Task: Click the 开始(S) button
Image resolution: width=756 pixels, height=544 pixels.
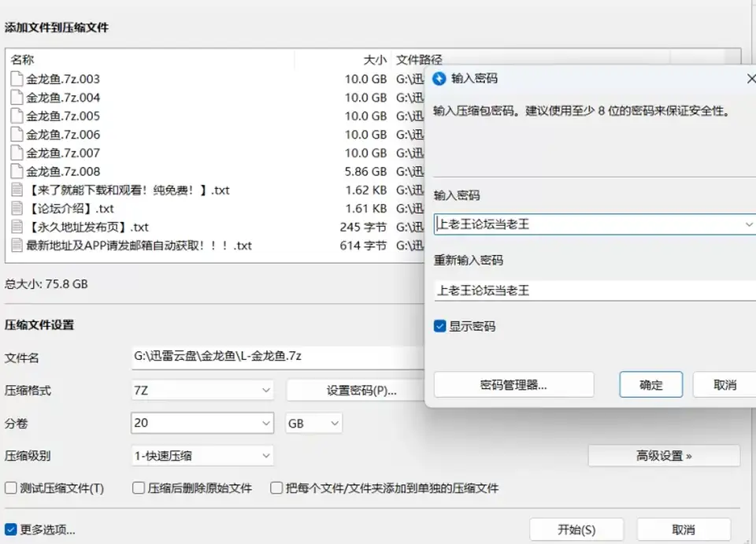Action: 576,530
